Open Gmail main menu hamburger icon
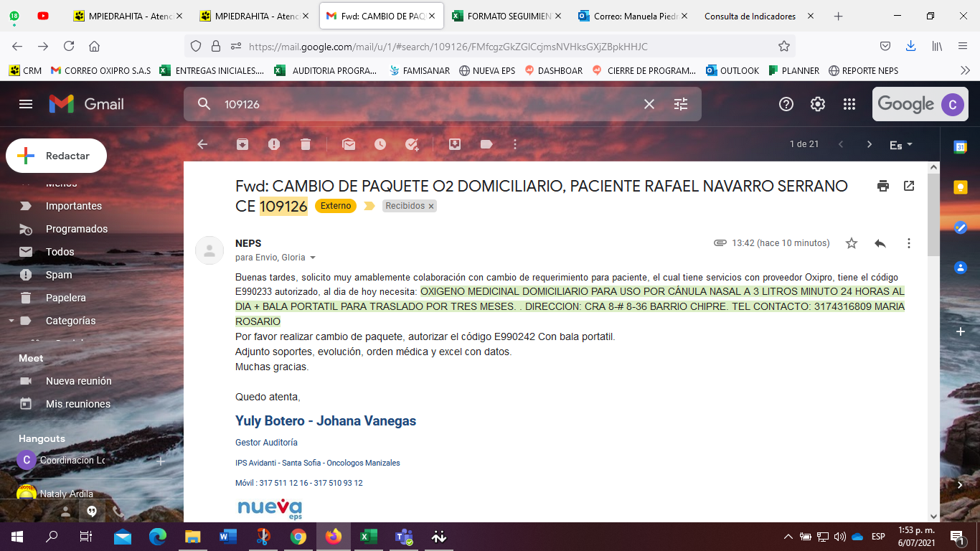 (26, 104)
